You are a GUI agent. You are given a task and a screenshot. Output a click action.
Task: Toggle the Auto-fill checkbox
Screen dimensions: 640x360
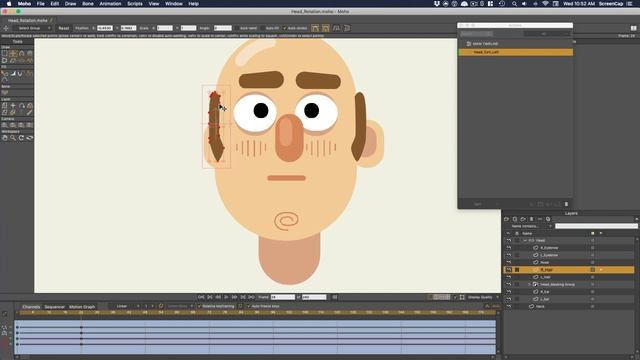pyautogui.click(x=262, y=28)
